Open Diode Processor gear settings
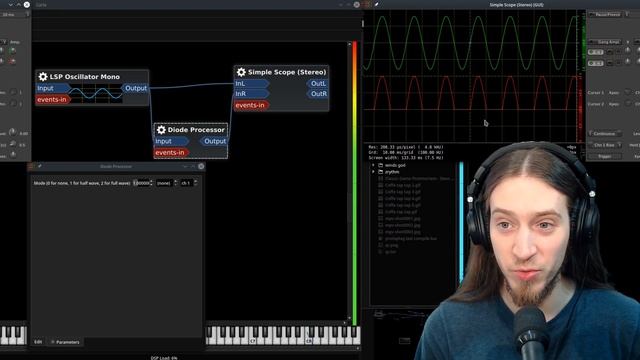The height and width of the screenshot is (360, 640). 161,130
